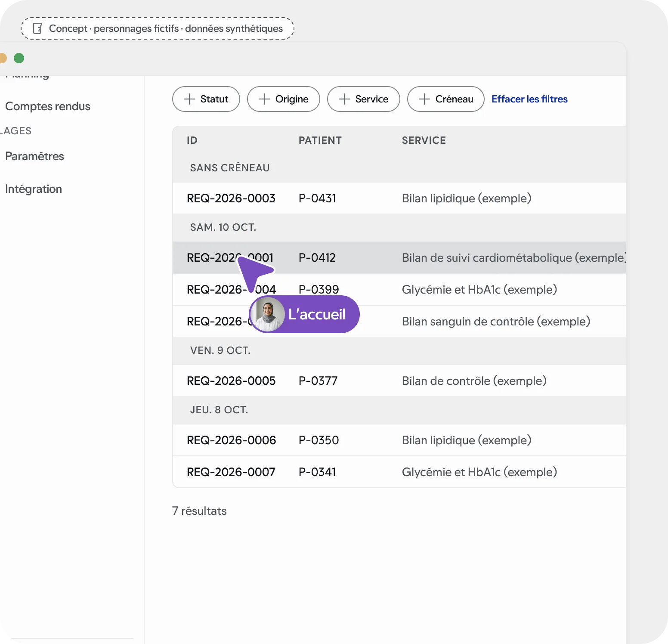This screenshot has width=668, height=644.
Task: Click the PATIENT column header
Action: (x=320, y=140)
